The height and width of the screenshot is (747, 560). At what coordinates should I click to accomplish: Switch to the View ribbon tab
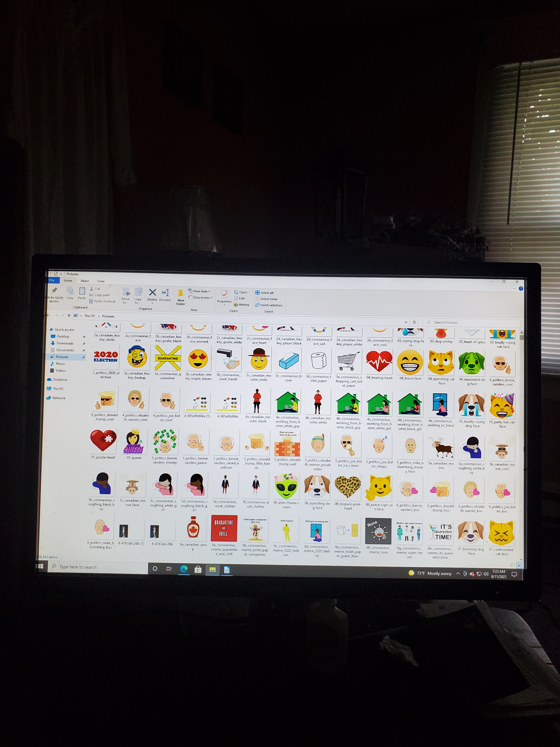(x=101, y=281)
